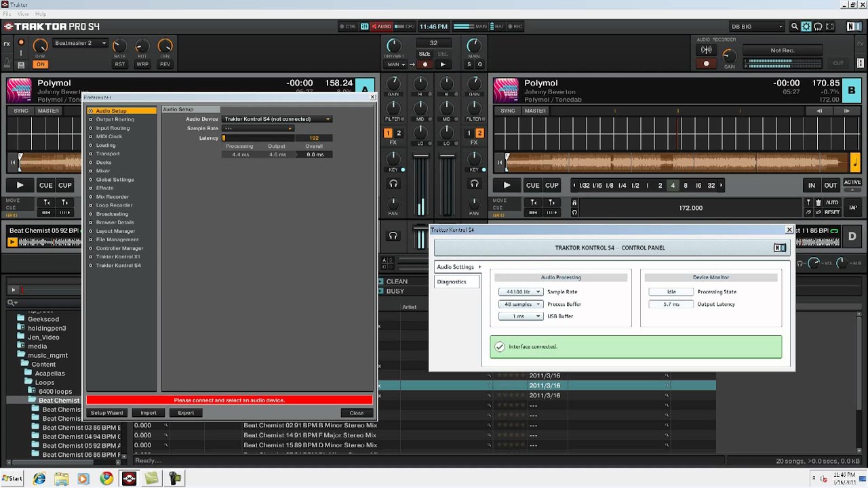Click the magnifier search icon in header

point(794,26)
